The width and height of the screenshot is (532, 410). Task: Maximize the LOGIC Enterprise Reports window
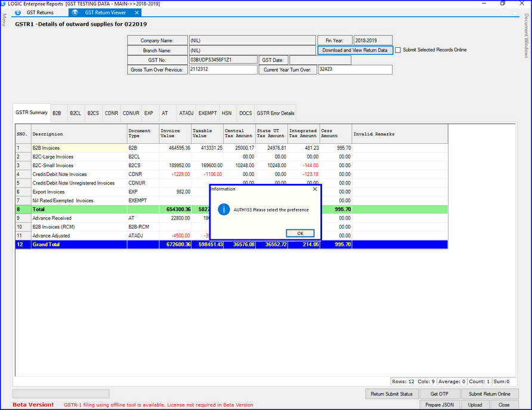pos(503,4)
